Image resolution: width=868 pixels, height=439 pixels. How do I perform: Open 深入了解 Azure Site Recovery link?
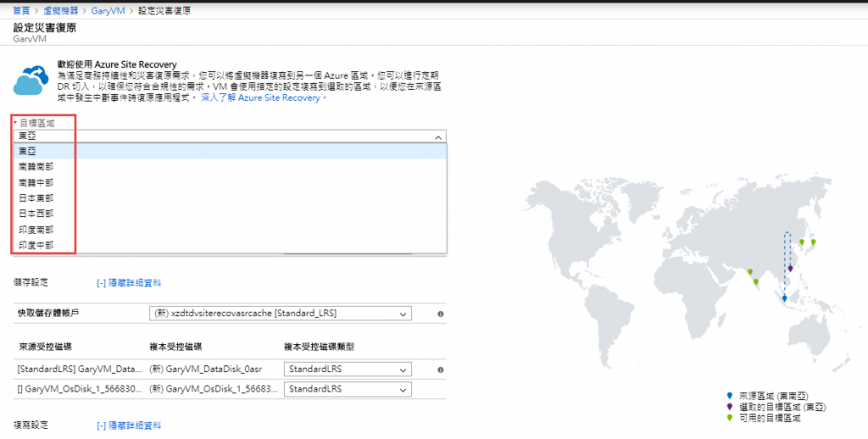[x=260, y=97]
